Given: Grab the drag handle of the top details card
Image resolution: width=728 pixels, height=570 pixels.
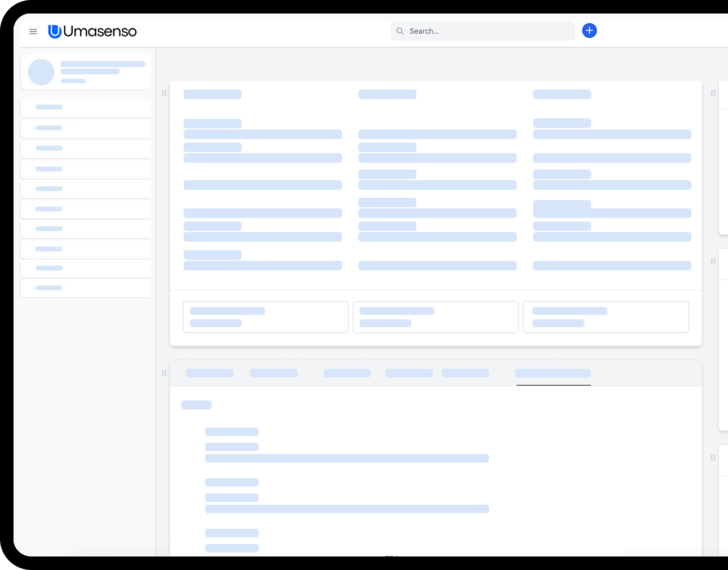Looking at the screenshot, I should pyautogui.click(x=165, y=93).
